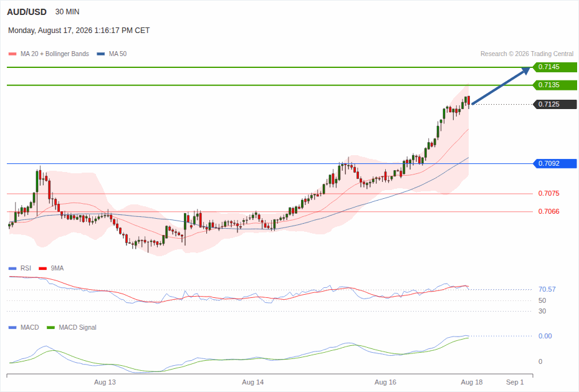579x392 pixels.
Task: Click the MACD Signal legend swatch
Action: tap(51, 327)
